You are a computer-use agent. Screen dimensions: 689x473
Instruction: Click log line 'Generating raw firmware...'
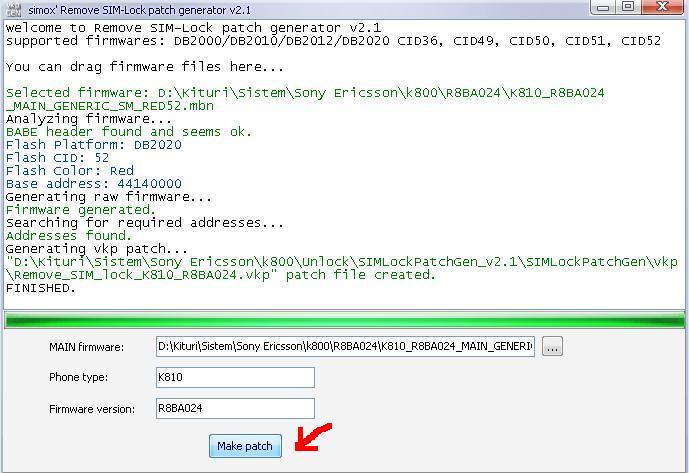click(x=109, y=196)
